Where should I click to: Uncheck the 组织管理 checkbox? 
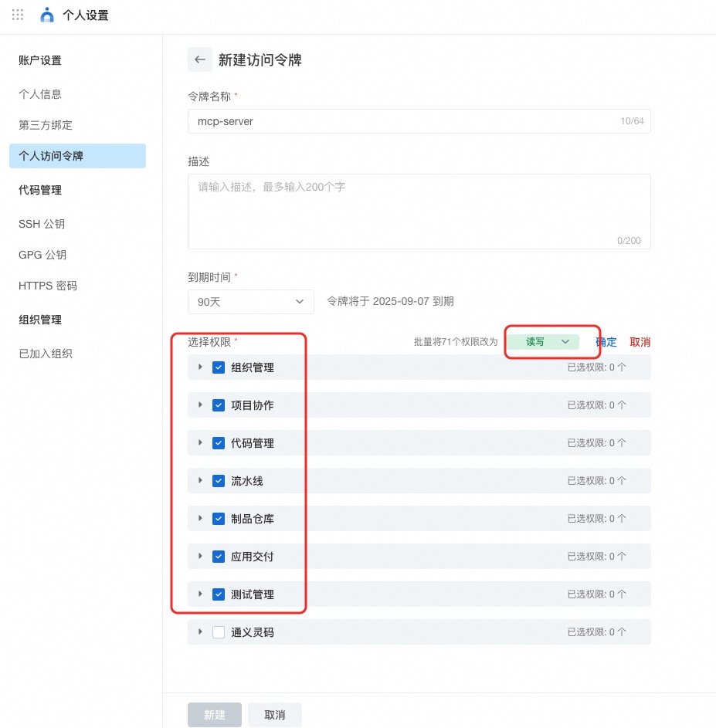tap(219, 367)
